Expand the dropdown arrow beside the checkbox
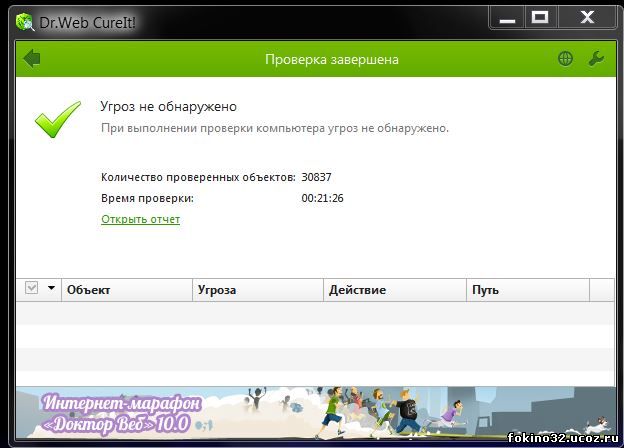The image size is (624, 448). pos(51,288)
